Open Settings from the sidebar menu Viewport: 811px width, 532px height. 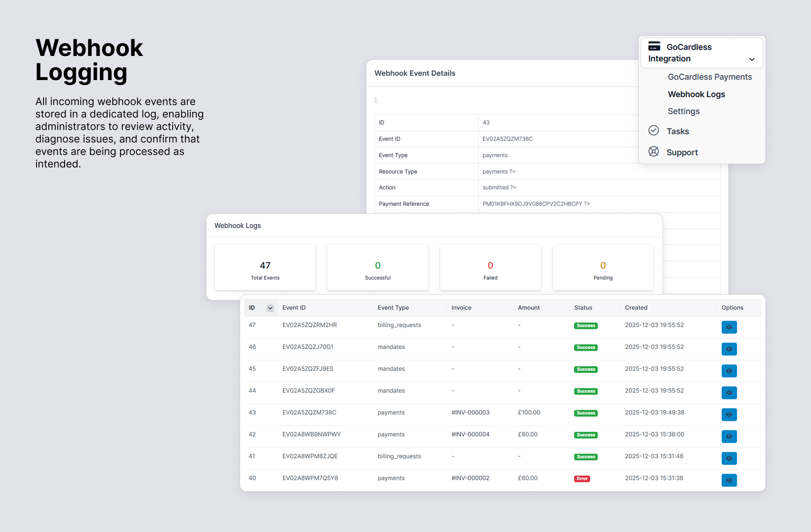click(x=683, y=111)
